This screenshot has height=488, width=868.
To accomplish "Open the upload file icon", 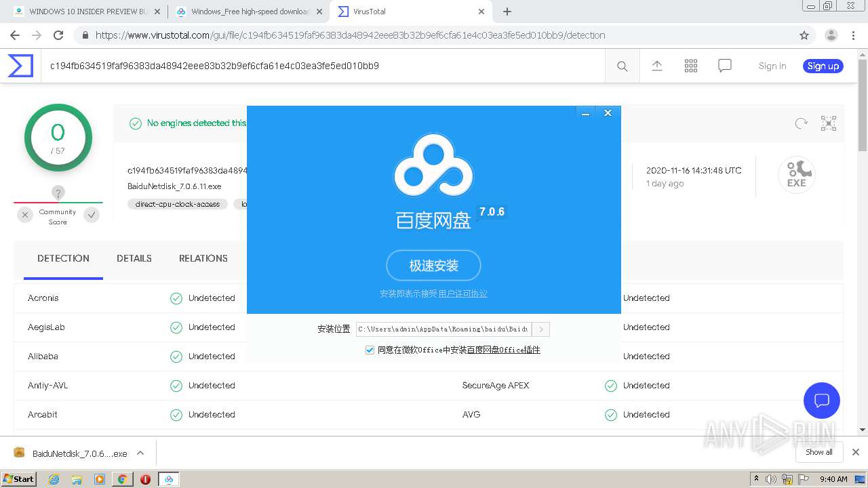I will 657,66.
